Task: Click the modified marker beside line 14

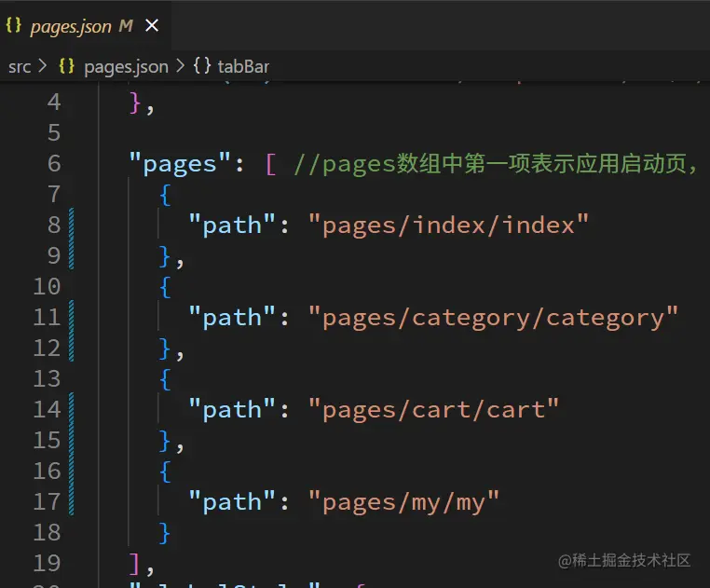Action: [72, 454]
